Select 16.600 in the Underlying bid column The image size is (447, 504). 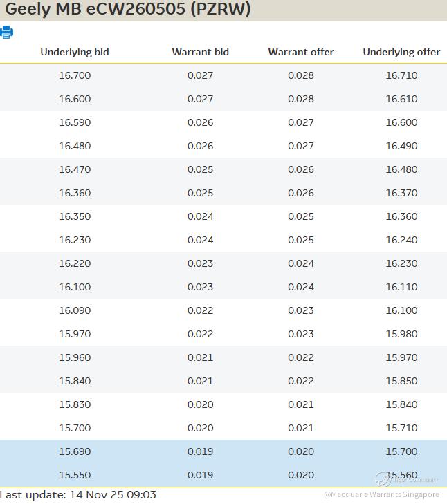[x=75, y=99]
